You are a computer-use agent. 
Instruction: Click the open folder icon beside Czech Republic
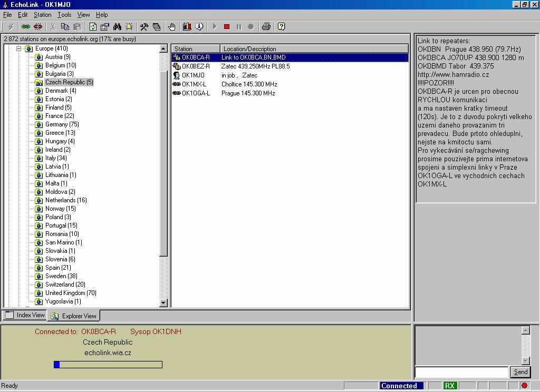point(39,82)
